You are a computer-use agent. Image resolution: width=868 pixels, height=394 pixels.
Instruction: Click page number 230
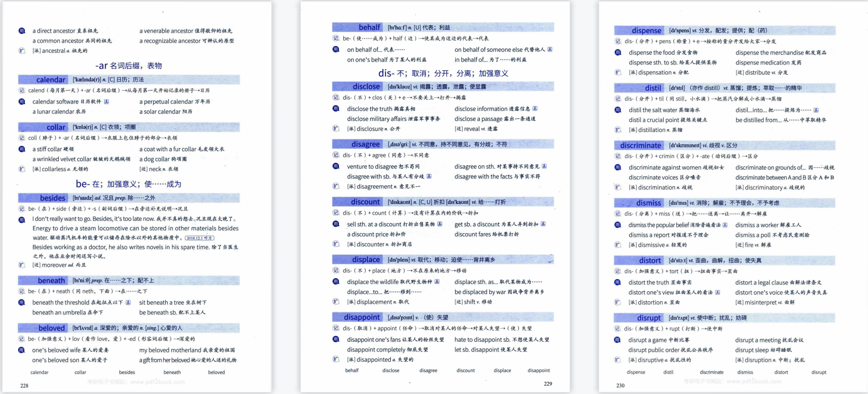[620, 386]
